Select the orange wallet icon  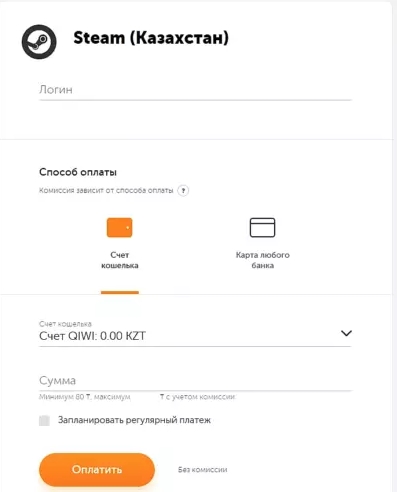click(x=119, y=228)
